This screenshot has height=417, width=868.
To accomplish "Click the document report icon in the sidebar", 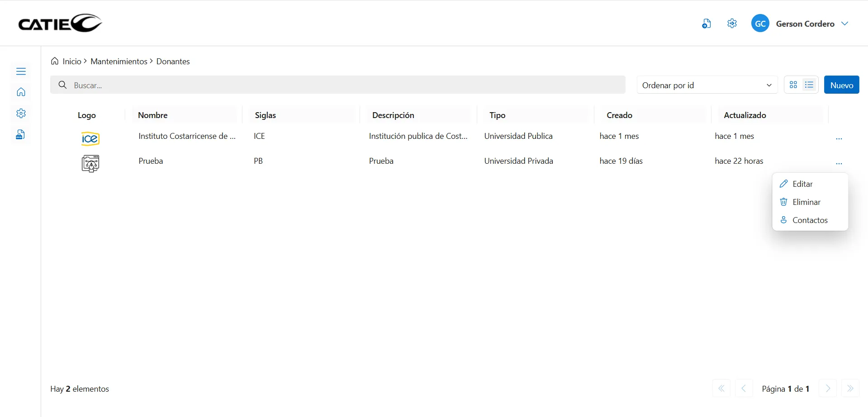I will [20, 135].
